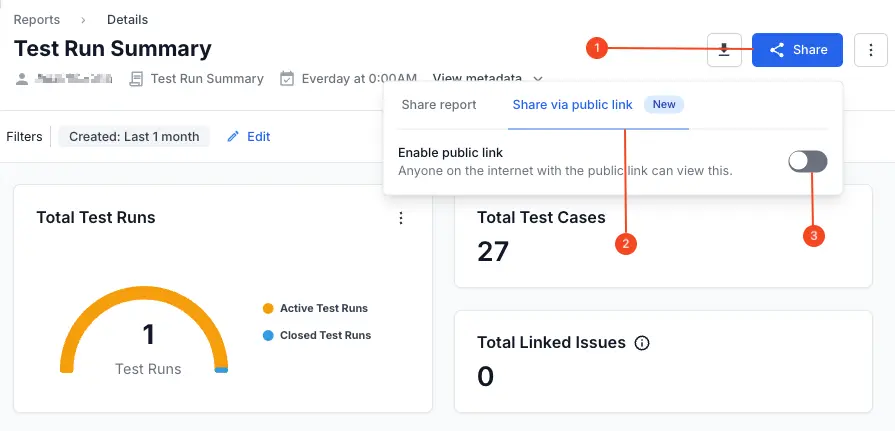Click the pencil Edit filter icon
The width and height of the screenshot is (895, 431).
point(234,137)
